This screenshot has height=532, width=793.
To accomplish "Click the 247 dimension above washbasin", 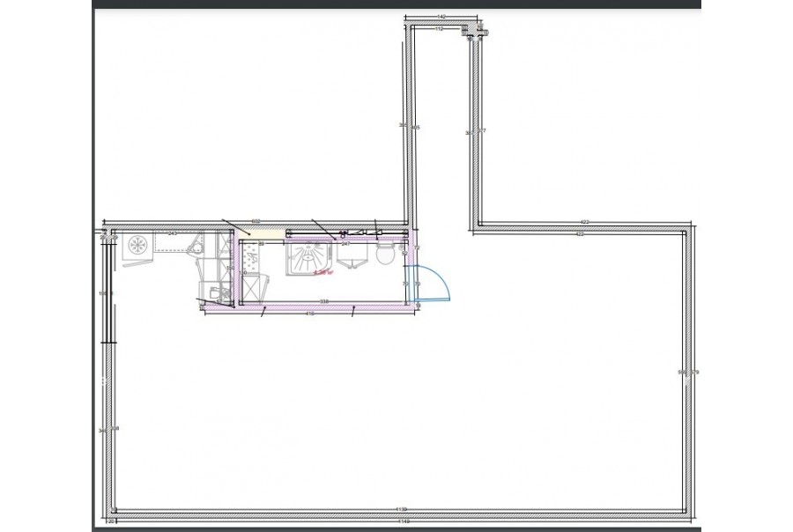I will point(346,242).
